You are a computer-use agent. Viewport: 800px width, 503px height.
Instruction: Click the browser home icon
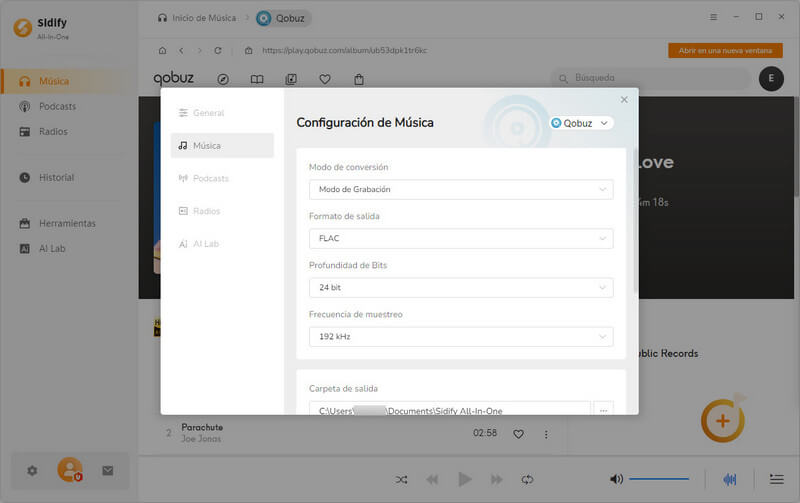[162, 51]
